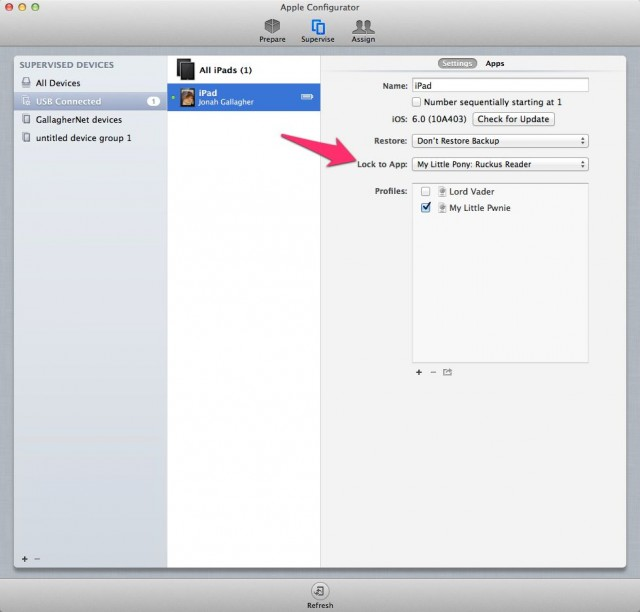Enable Number sequentially starting at 1
Screen dimensions: 640x612
(416, 102)
